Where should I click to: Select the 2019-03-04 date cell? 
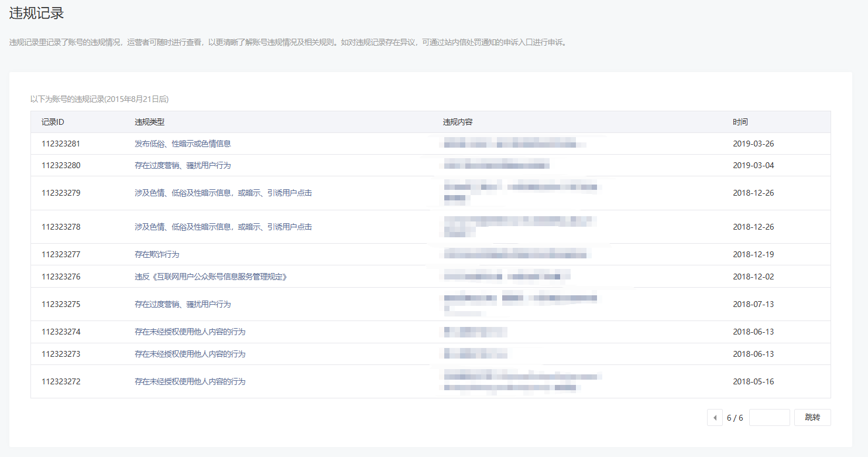[753, 165]
